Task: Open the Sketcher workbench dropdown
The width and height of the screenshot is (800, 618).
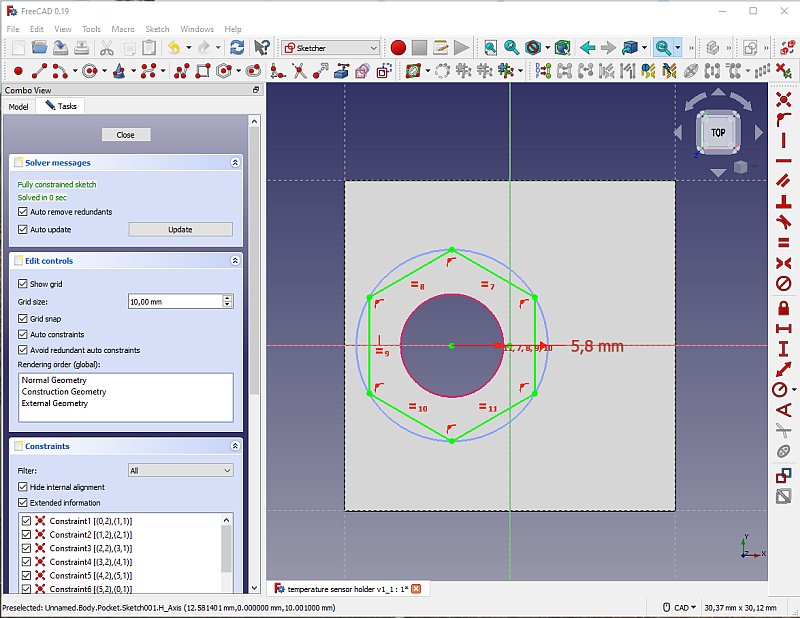Action: tap(331, 48)
